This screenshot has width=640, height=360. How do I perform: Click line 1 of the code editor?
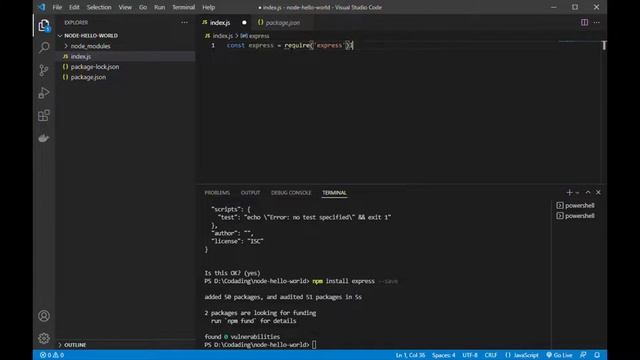tap(289, 45)
